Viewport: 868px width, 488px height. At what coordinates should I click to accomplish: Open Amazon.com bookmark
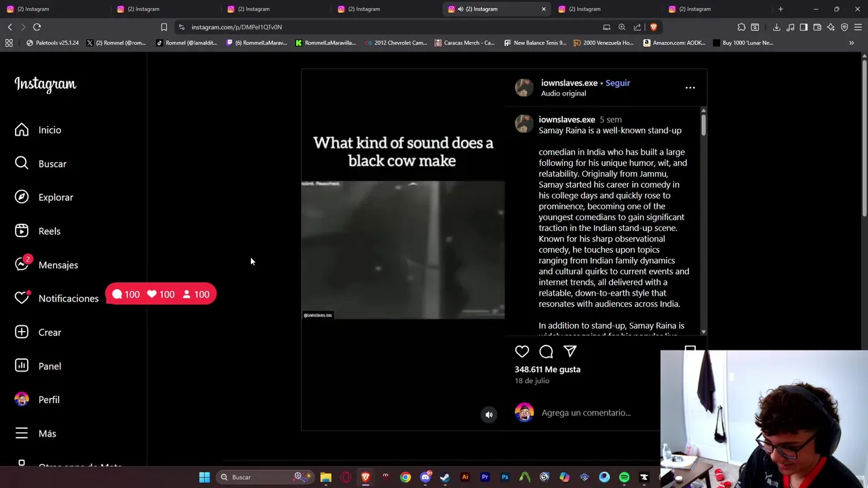674,43
